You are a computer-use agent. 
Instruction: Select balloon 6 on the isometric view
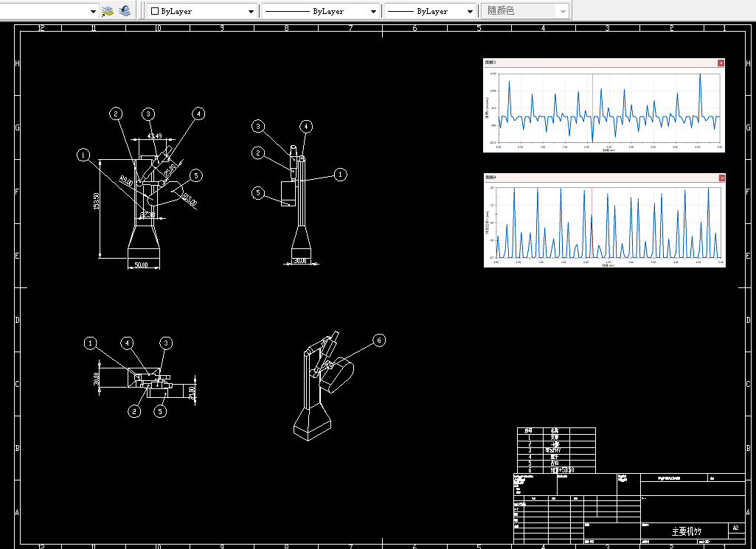pos(379,340)
